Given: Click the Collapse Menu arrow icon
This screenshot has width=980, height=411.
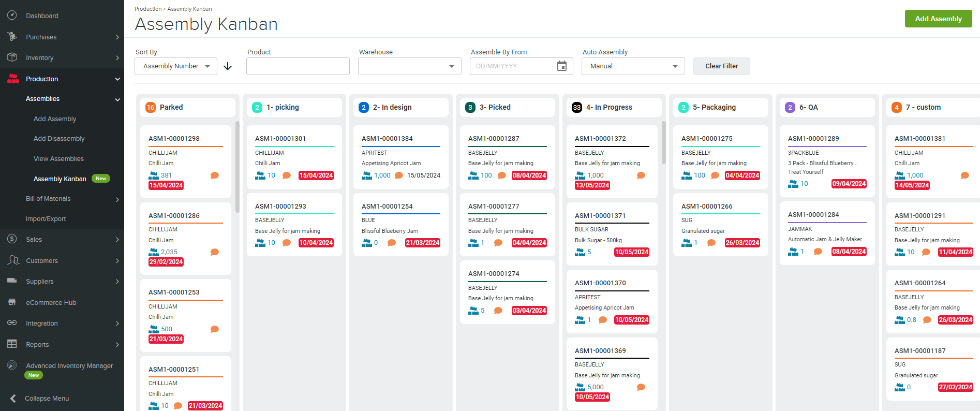Looking at the screenshot, I should coord(13,398).
